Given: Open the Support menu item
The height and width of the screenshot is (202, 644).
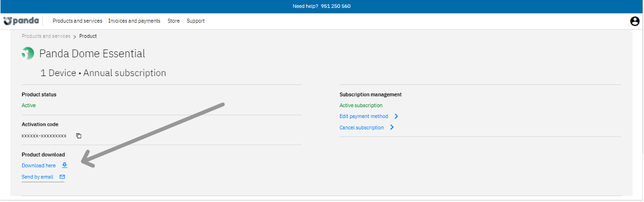Looking at the screenshot, I should pyautogui.click(x=195, y=21).
